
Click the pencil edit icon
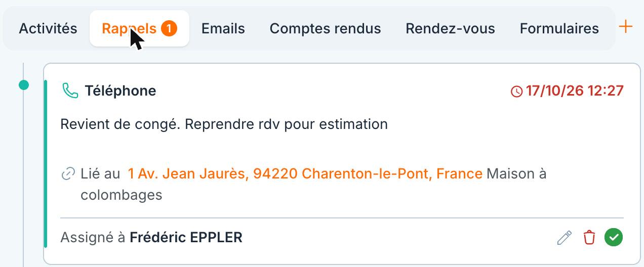[x=564, y=237]
